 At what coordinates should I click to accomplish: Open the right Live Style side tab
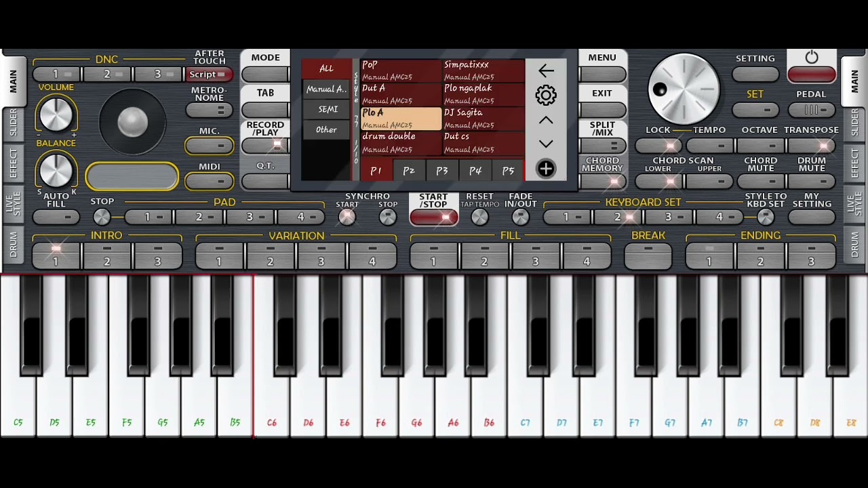point(854,203)
